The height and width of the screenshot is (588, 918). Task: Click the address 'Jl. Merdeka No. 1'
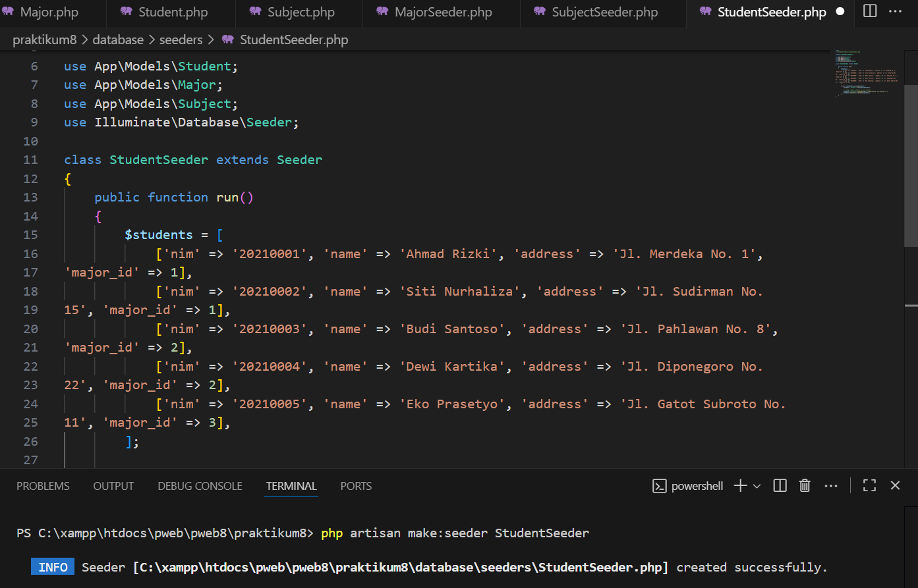(685, 254)
